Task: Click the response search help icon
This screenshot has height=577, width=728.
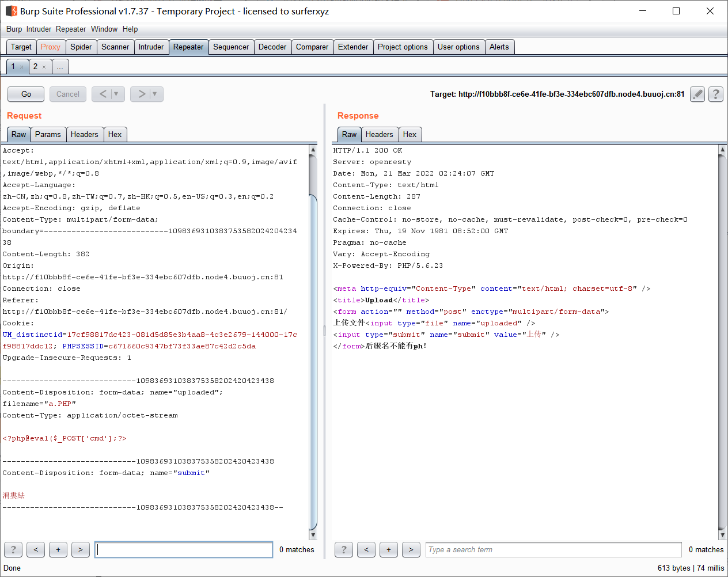Action: pyautogui.click(x=344, y=550)
